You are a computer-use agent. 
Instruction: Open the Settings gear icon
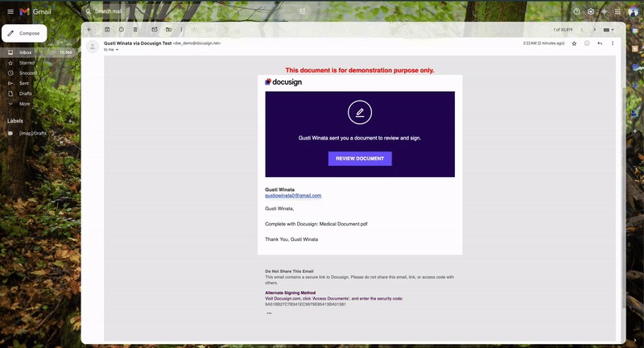point(591,11)
